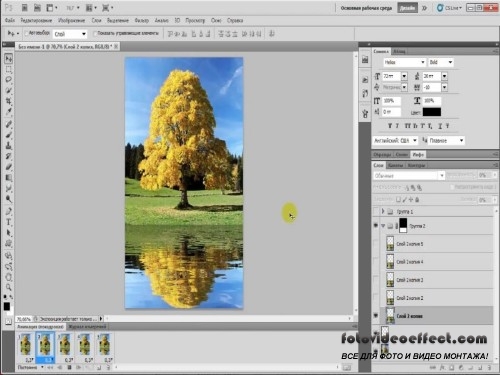Viewport: 500px width, 375px height.
Task: Select the Quick Selection tool
Action: point(9,90)
